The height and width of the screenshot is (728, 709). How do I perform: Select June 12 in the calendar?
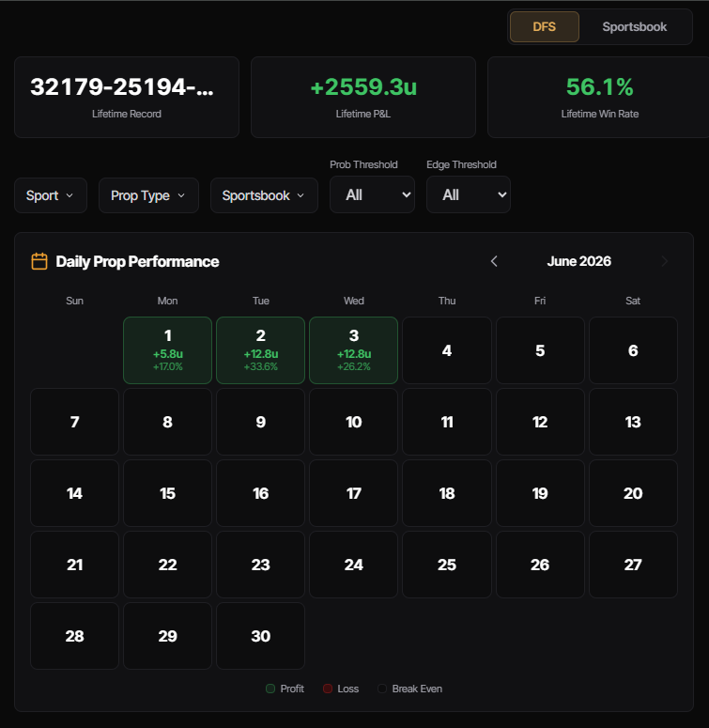[x=540, y=422]
